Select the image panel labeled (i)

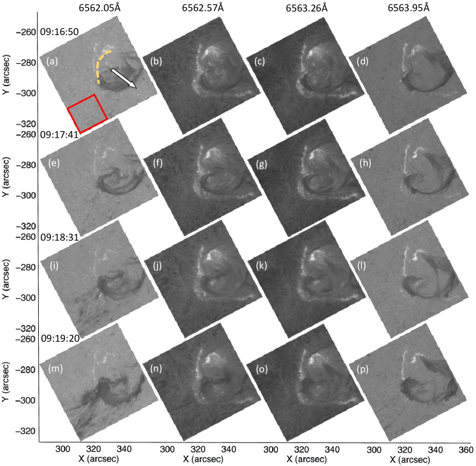99,279
